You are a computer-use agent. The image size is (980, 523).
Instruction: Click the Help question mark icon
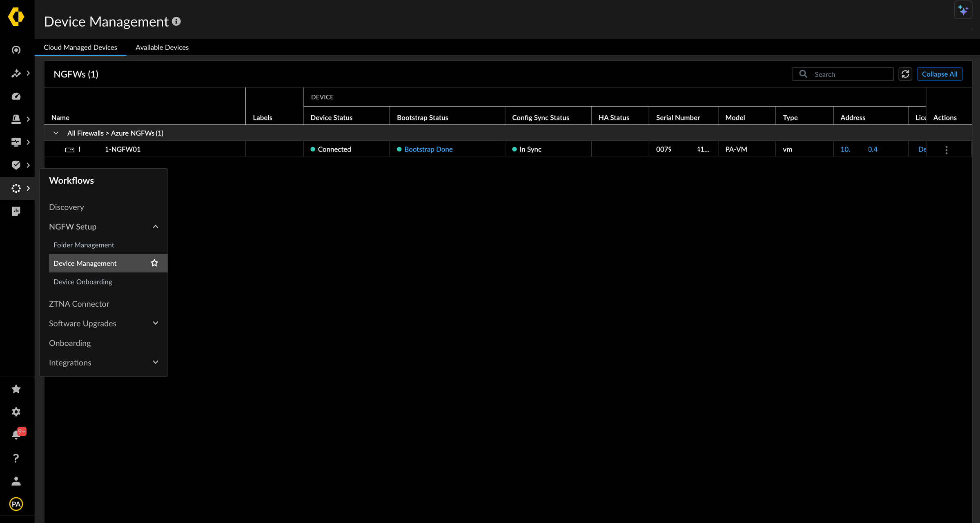coord(16,458)
